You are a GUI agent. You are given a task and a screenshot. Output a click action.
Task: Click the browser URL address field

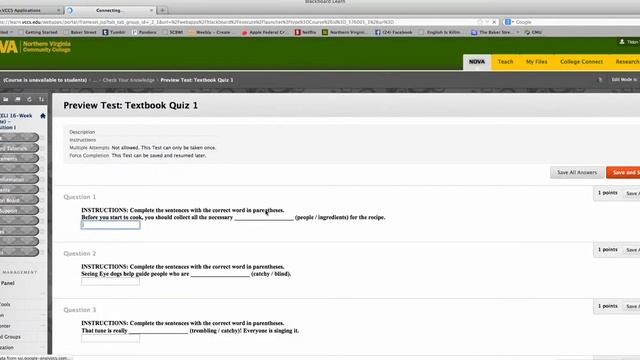237,22
